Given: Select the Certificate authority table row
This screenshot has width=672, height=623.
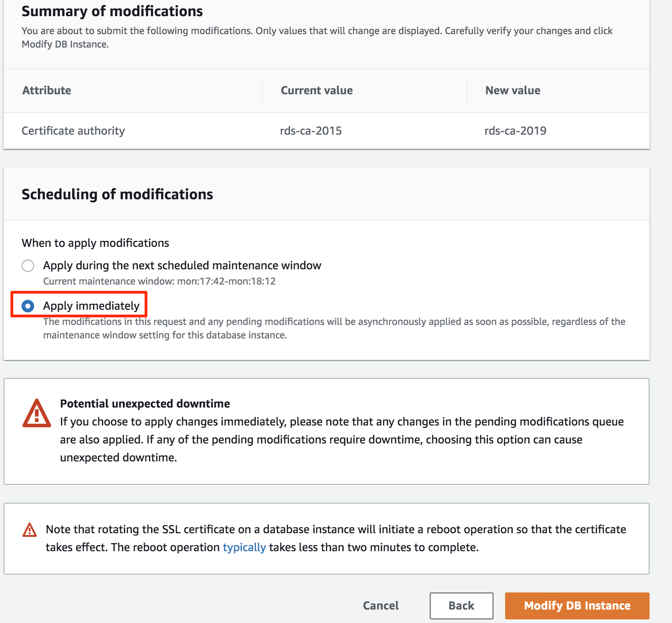Looking at the screenshot, I should (73, 131).
